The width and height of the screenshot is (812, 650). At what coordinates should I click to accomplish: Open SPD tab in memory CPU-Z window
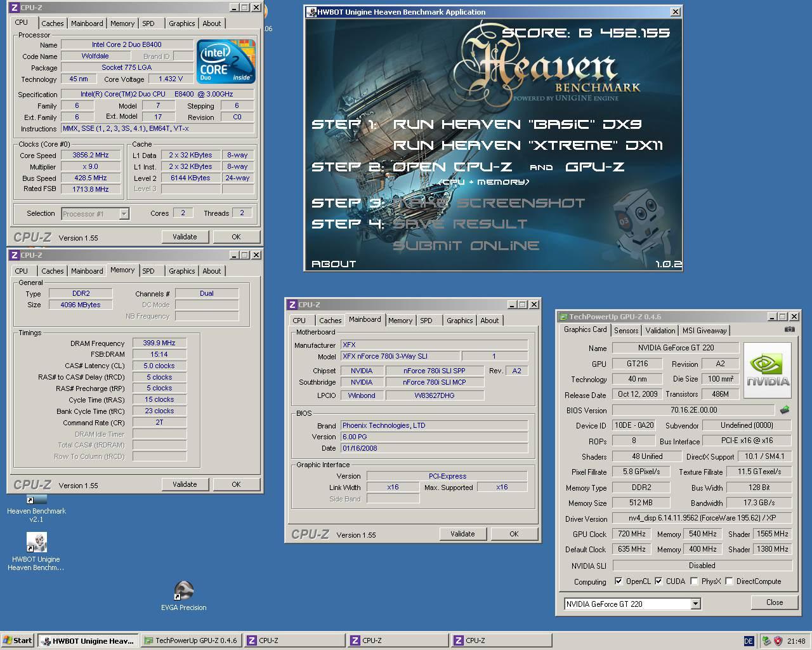[148, 271]
